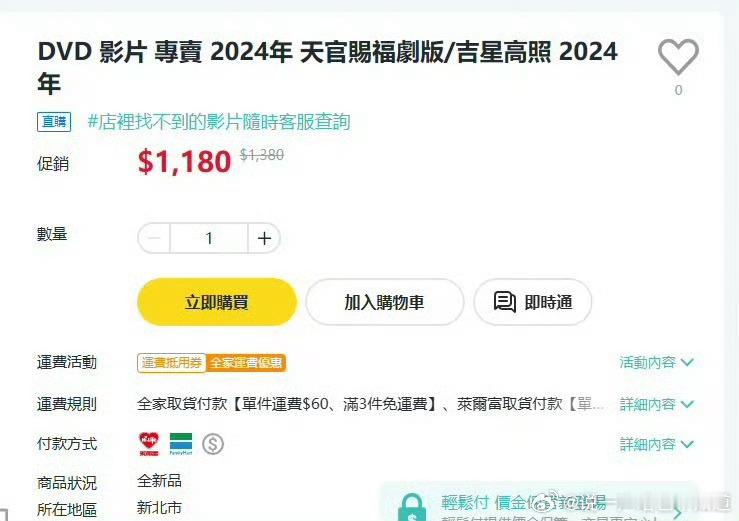739x521 pixels.
Task: Increase quantity with plus button
Action: point(264,238)
